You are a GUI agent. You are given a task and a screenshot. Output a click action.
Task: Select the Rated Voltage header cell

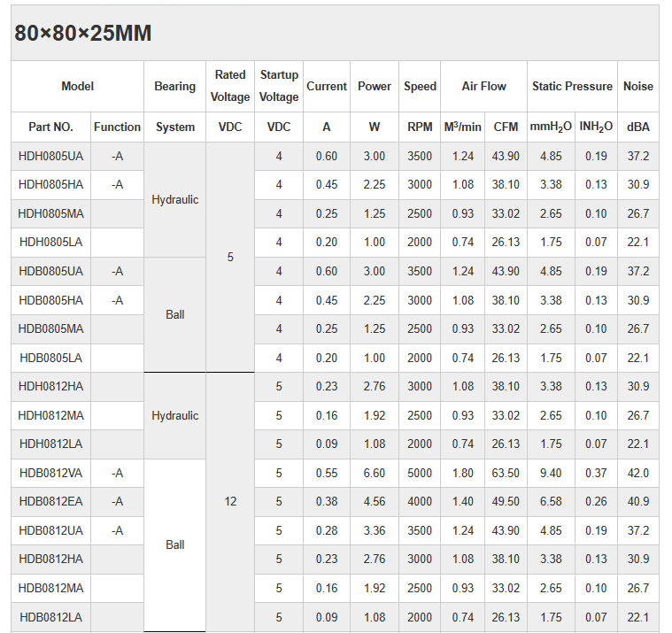click(230, 86)
